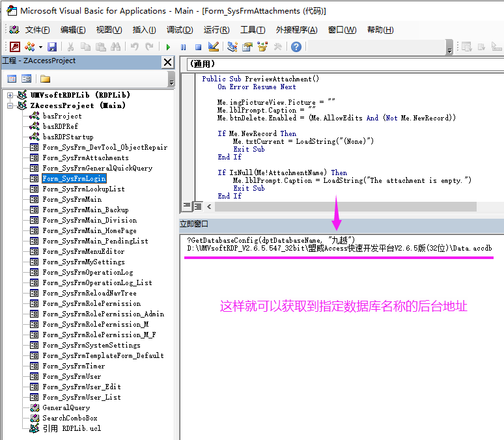Screen dimensions: 504x440
Task: Select GeneralQuery class module item
Action: 66,407
